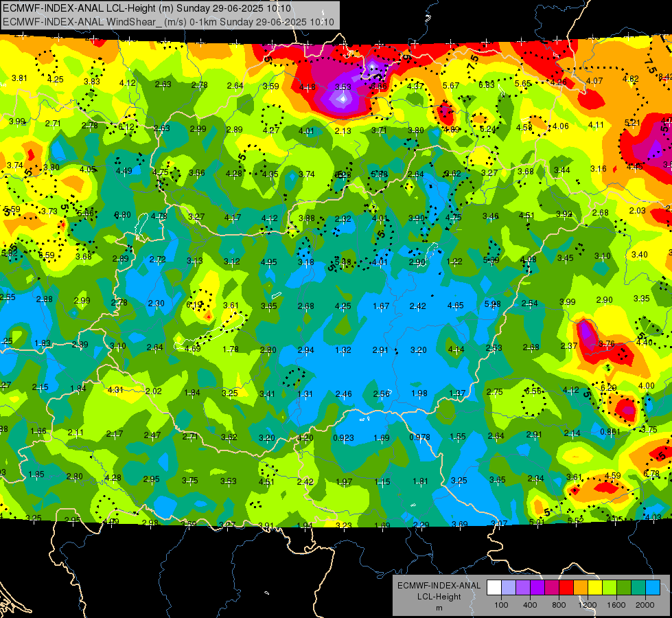The height and width of the screenshot is (618, 672).
Task: Click the map value 1.22
Action: point(454,261)
